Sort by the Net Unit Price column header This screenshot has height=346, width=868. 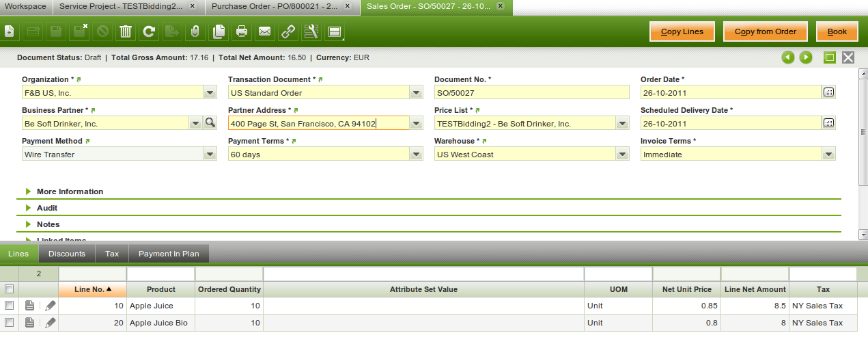pos(687,289)
